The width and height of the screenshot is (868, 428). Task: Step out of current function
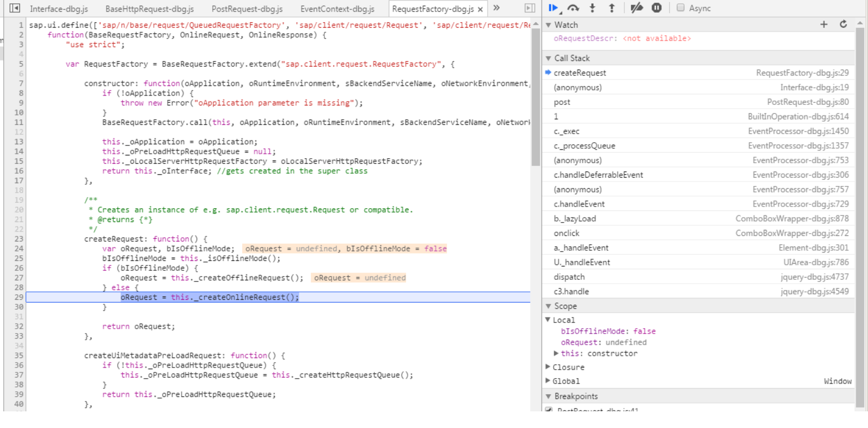(611, 8)
